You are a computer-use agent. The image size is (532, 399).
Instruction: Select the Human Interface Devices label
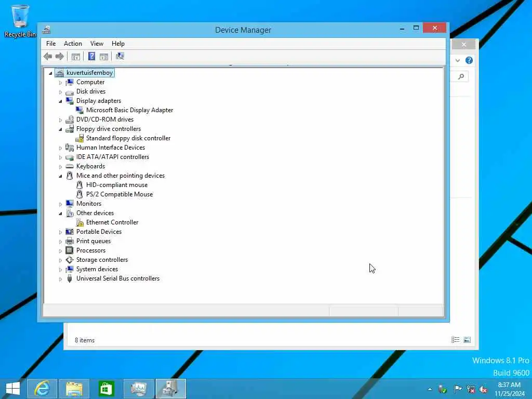click(111, 148)
